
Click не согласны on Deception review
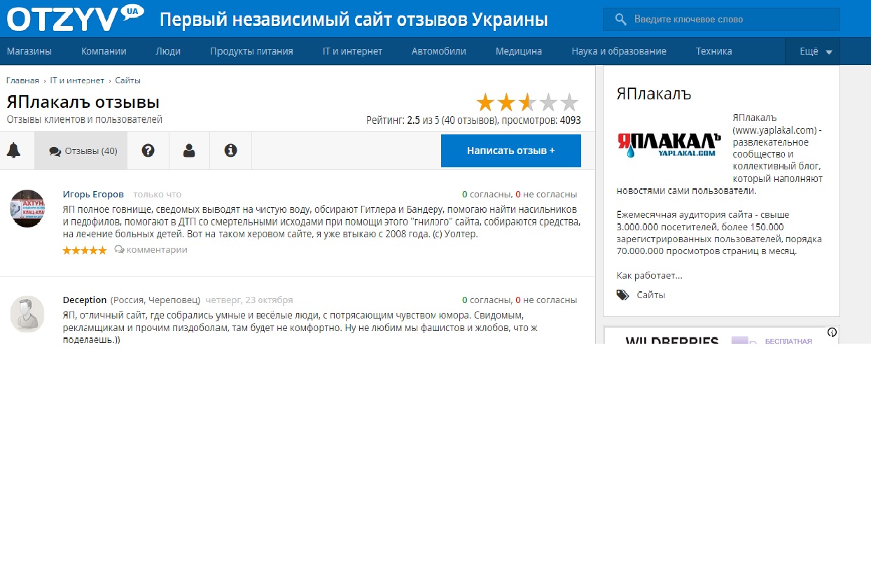(x=546, y=300)
